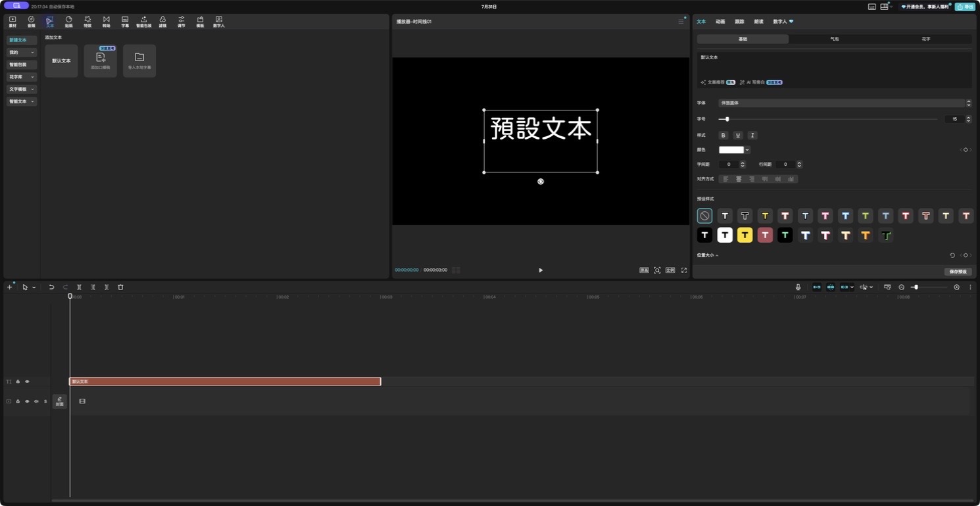Click the 导出 export button

(x=965, y=7)
